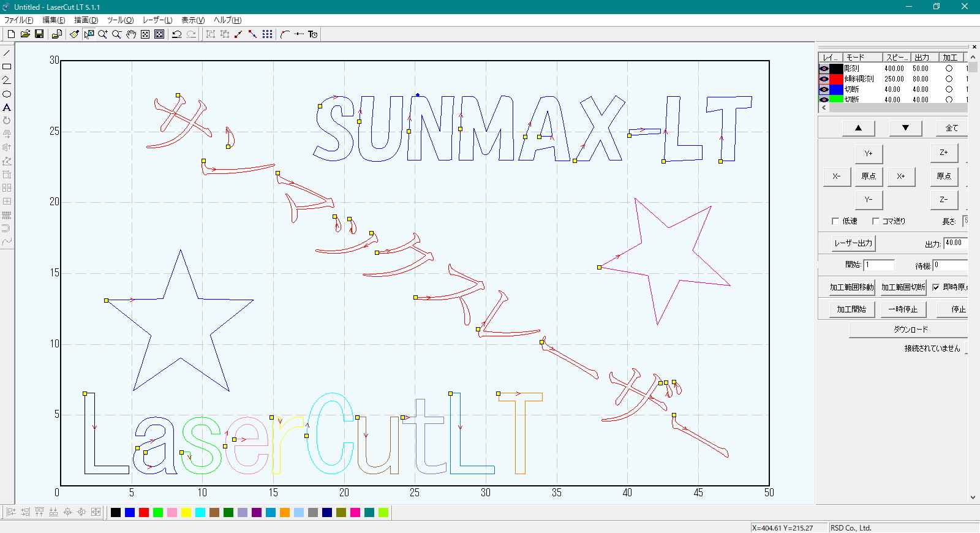Screen dimensions: 980x533
Task: Enable the 低速 checkbox
Action: [835, 221]
